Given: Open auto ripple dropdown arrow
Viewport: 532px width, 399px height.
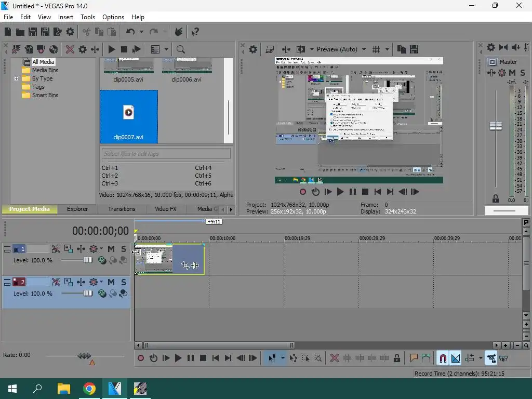Looking at the screenshot, I should [x=481, y=358].
